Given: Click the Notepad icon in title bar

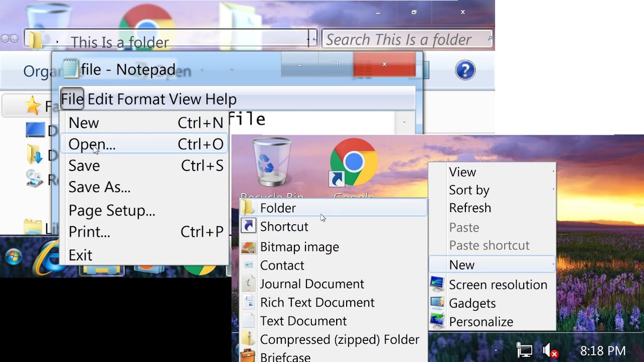Looking at the screenshot, I should coord(70,69).
